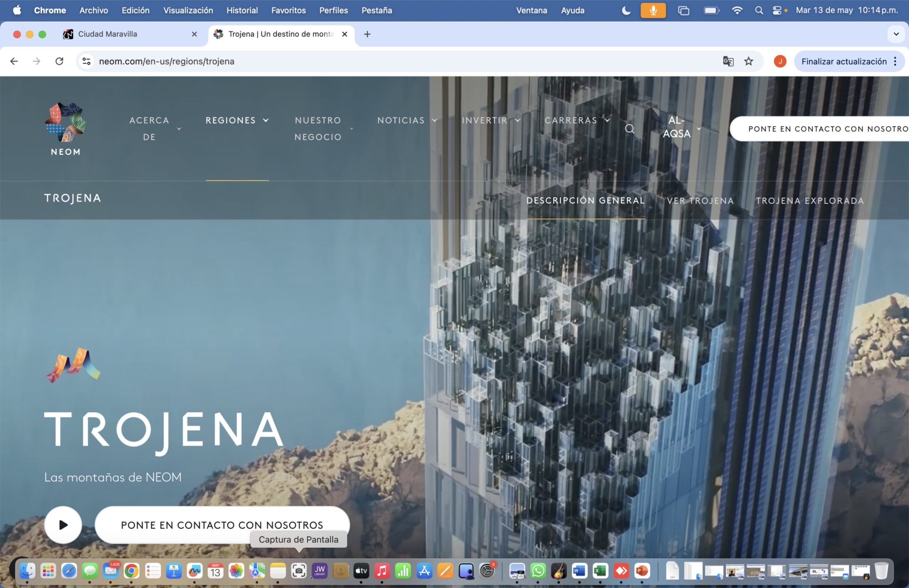The image size is (909, 588).
Task: Expand the REGIONES dropdown menu
Action: [237, 121]
